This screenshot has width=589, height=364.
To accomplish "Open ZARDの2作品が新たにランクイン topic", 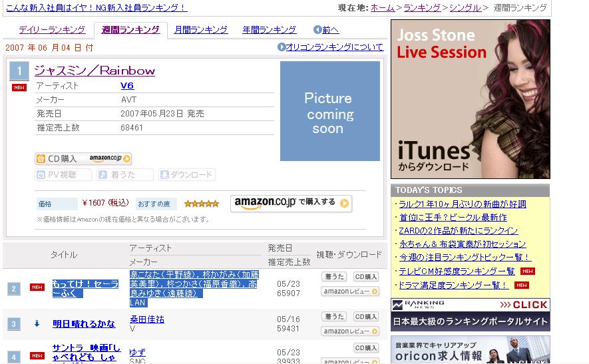I will [x=459, y=231].
